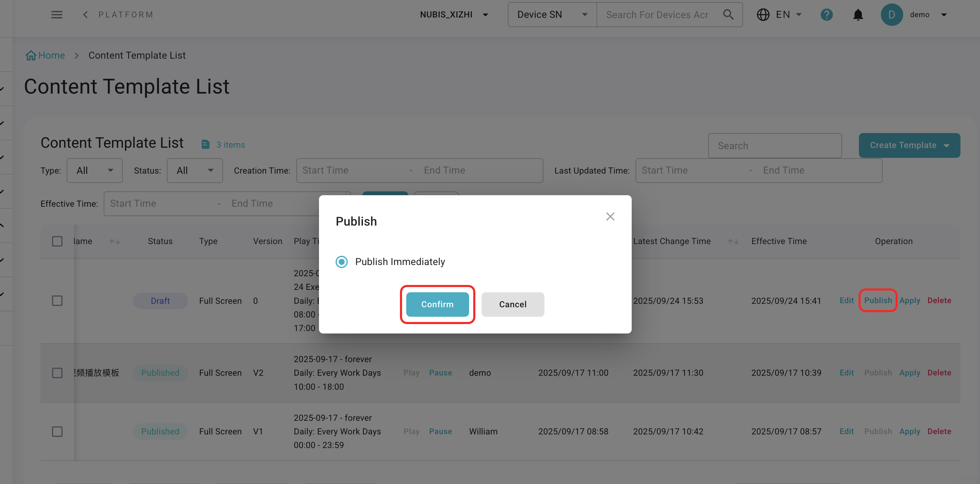The width and height of the screenshot is (980, 484).
Task: Open the help question mark icon
Action: 826,14
